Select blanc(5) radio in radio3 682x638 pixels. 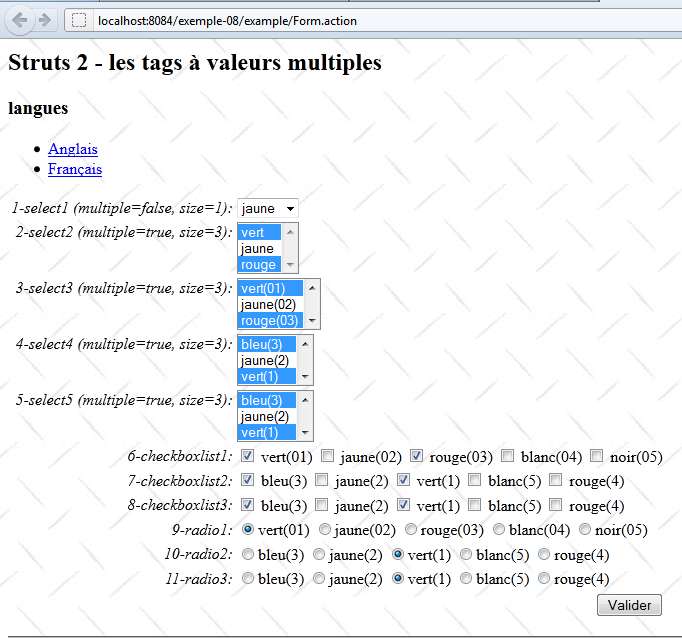coord(466,578)
